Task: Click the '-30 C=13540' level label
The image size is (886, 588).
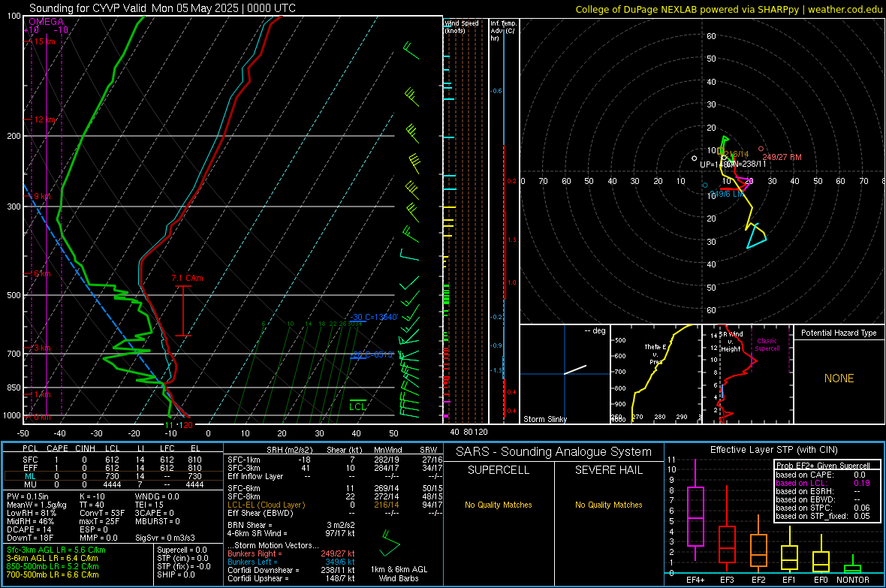Action: pyautogui.click(x=374, y=317)
